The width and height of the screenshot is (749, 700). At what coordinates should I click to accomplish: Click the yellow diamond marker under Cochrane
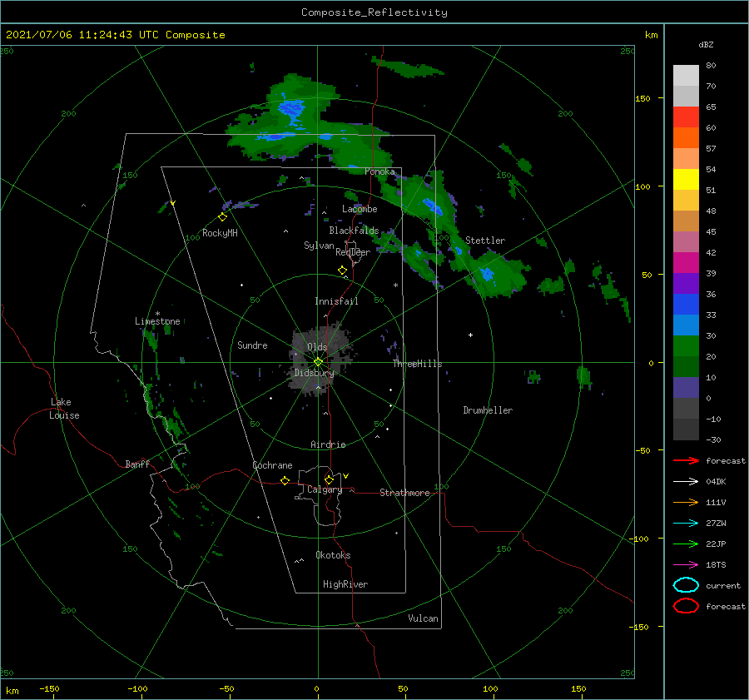[285, 481]
